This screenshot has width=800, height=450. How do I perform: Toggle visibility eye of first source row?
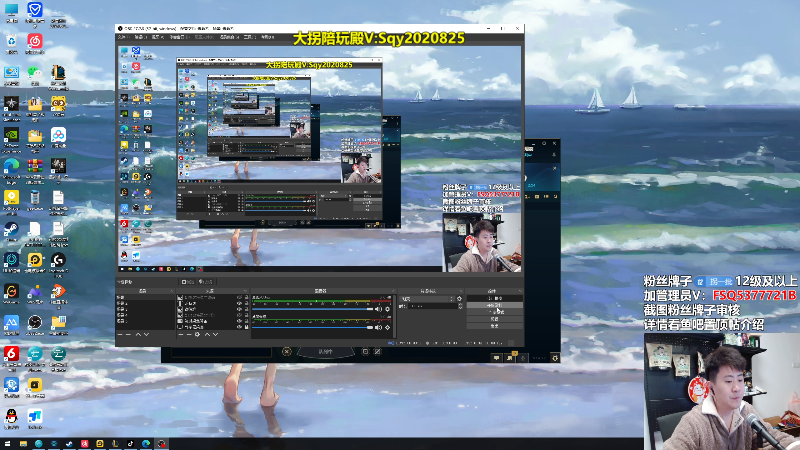coord(239,297)
